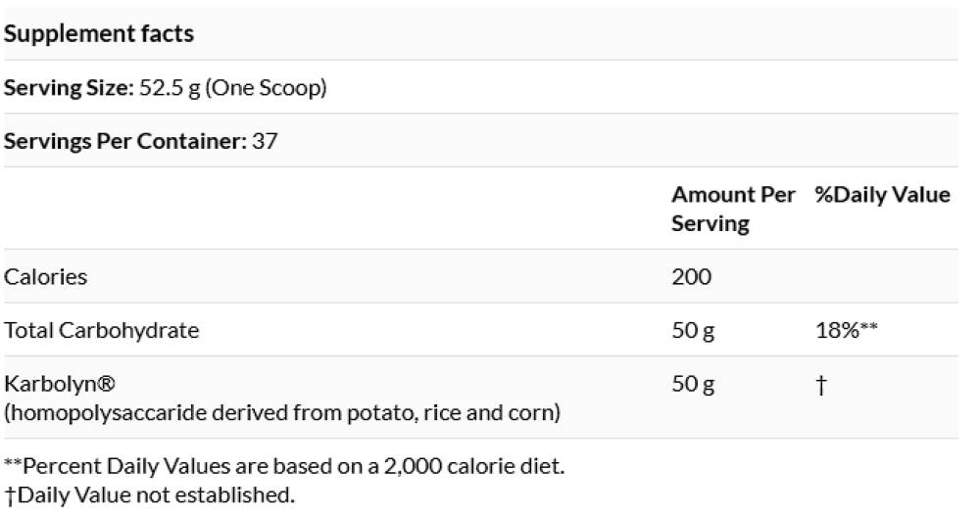The height and width of the screenshot is (517, 980).
Task: Click the "Daily Value not established" footnote
Action: (x=148, y=494)
